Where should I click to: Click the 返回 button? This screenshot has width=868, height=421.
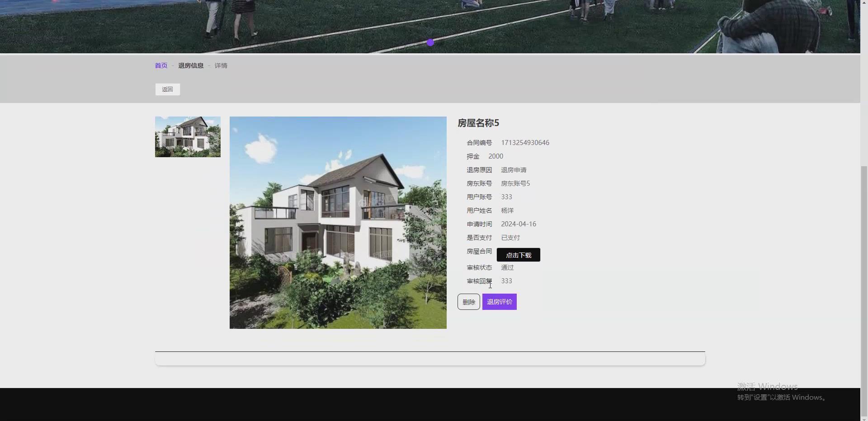[168, 89]
